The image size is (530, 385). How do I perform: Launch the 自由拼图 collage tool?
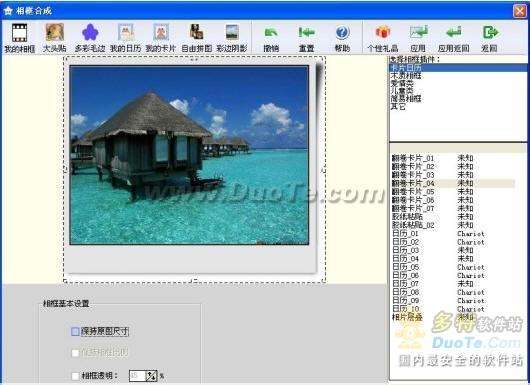[196, 32]
